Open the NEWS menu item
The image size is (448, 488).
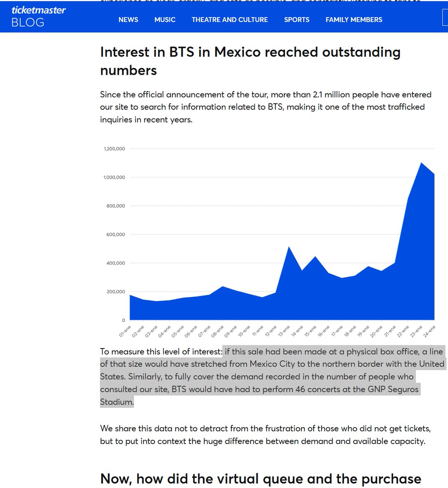128,20
